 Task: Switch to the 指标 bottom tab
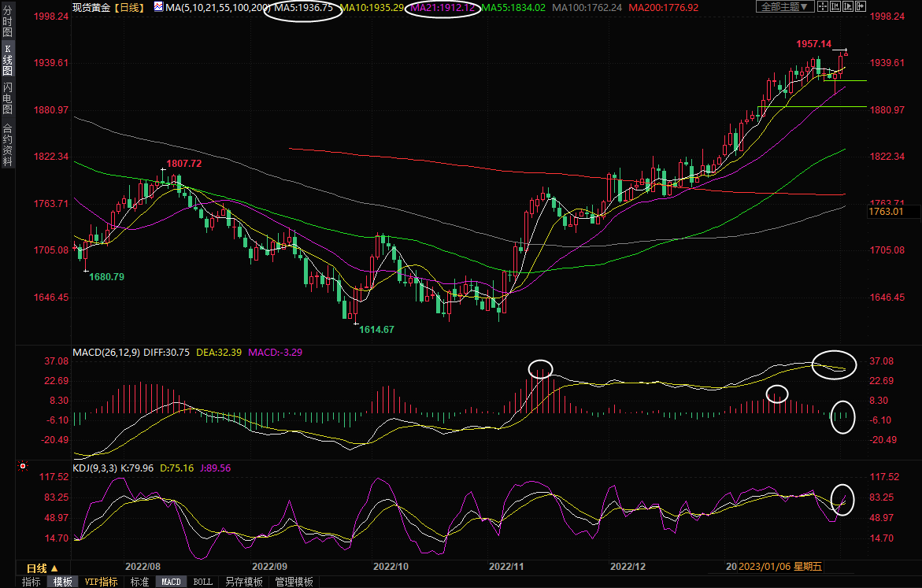point(31,582)
